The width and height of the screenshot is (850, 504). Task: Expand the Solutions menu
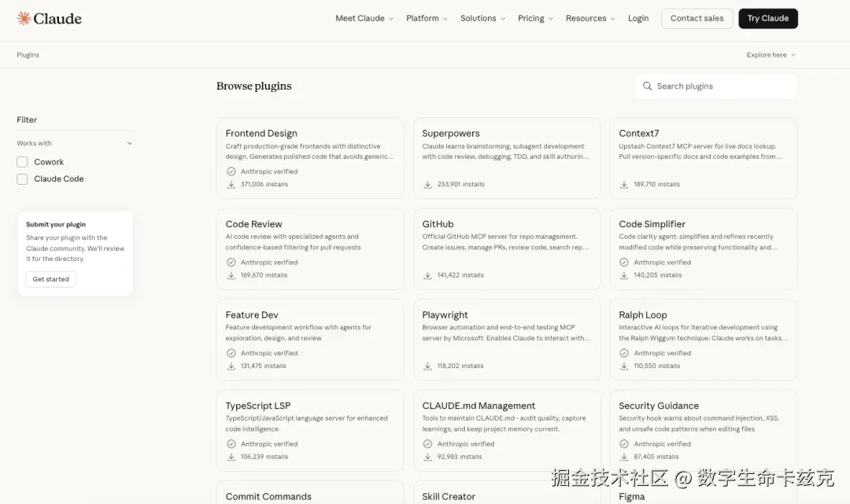483,18
